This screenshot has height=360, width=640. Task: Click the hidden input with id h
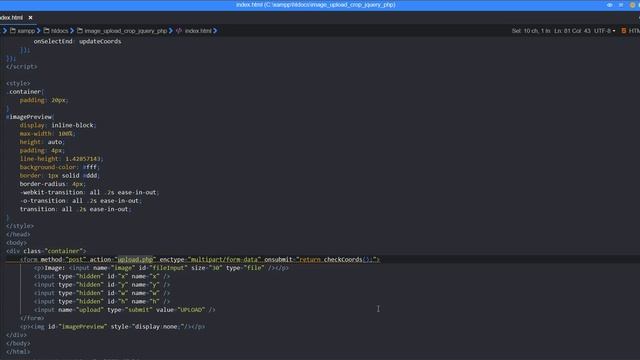tap(102, 302)
